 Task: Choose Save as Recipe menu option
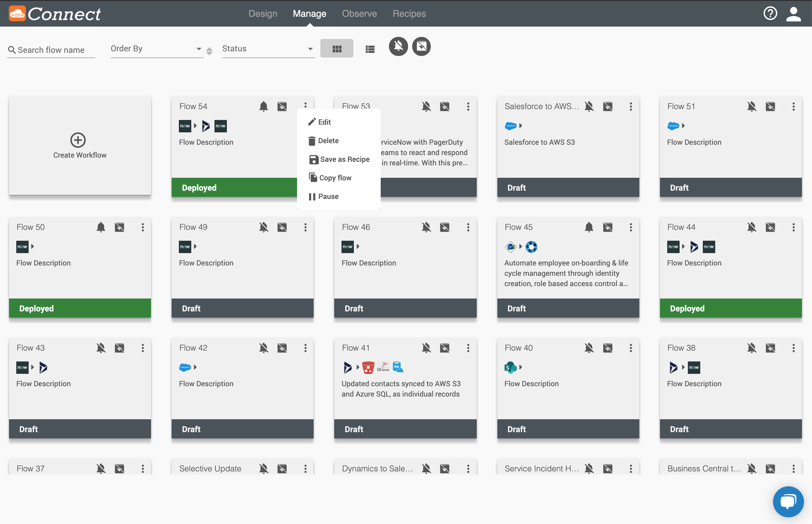pyautogui.click(x=339, y=159)
